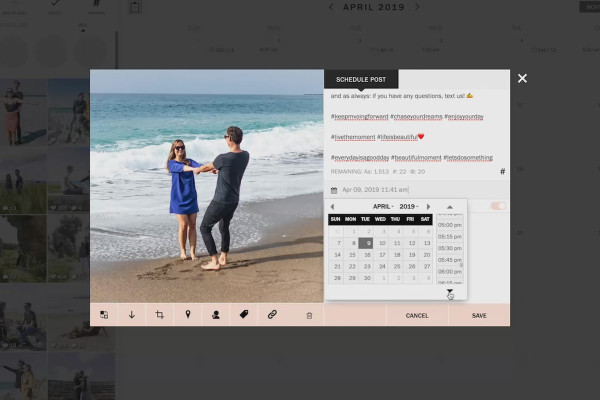Viewport: 600px width, 400px height.
Task: Click the #everydayisagoodday hashtag in caption
Action: pos(360,158)
